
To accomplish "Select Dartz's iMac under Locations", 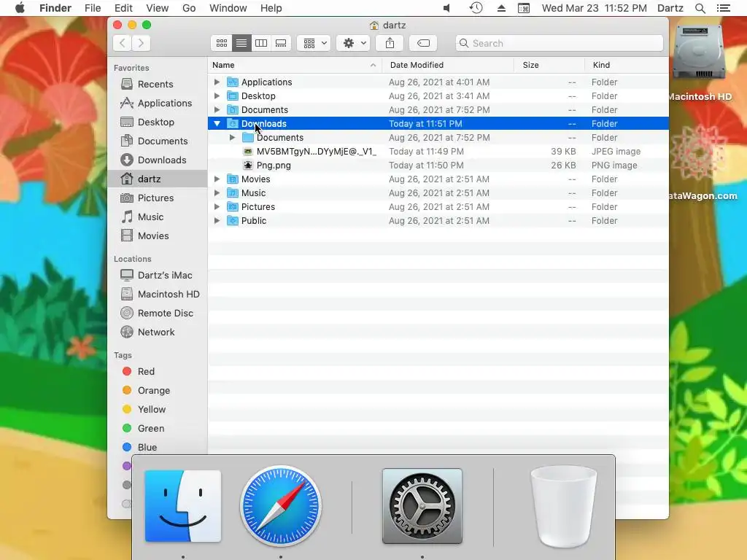I will (156, 275).
